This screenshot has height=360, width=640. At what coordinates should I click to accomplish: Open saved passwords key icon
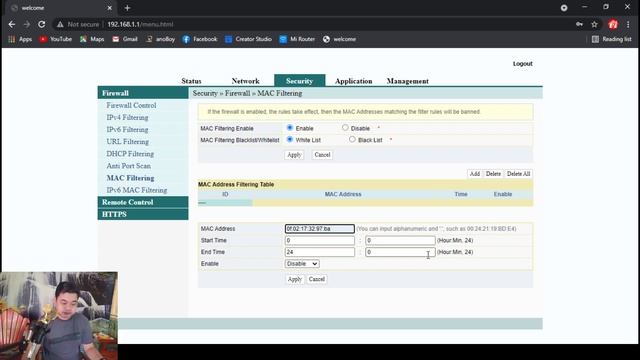pos(579,24)
